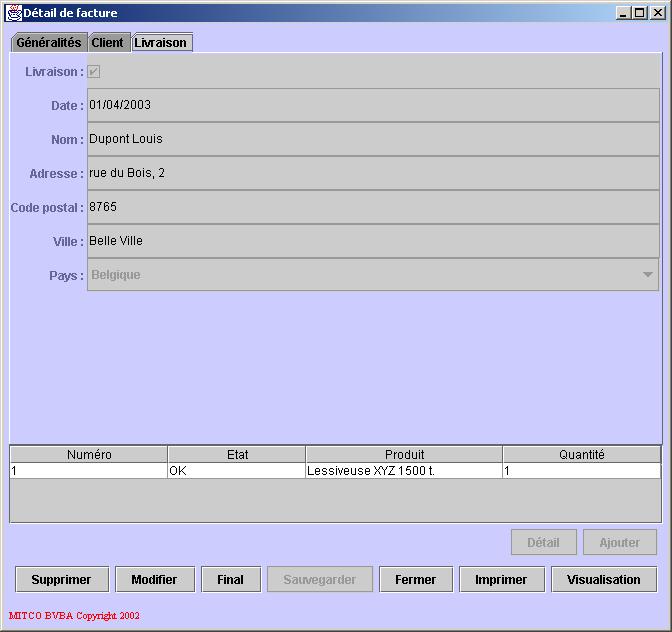Switch to the Généralités tab

(x=49, y=42)
